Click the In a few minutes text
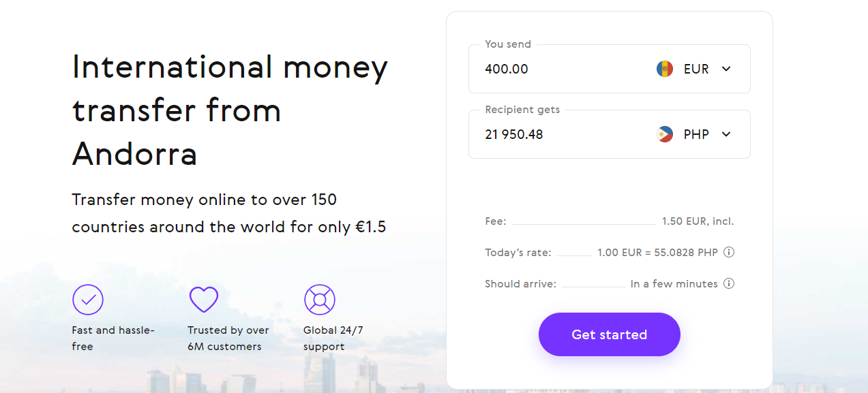868x393 pixels. pyautogui.click(x=674, y=283)
